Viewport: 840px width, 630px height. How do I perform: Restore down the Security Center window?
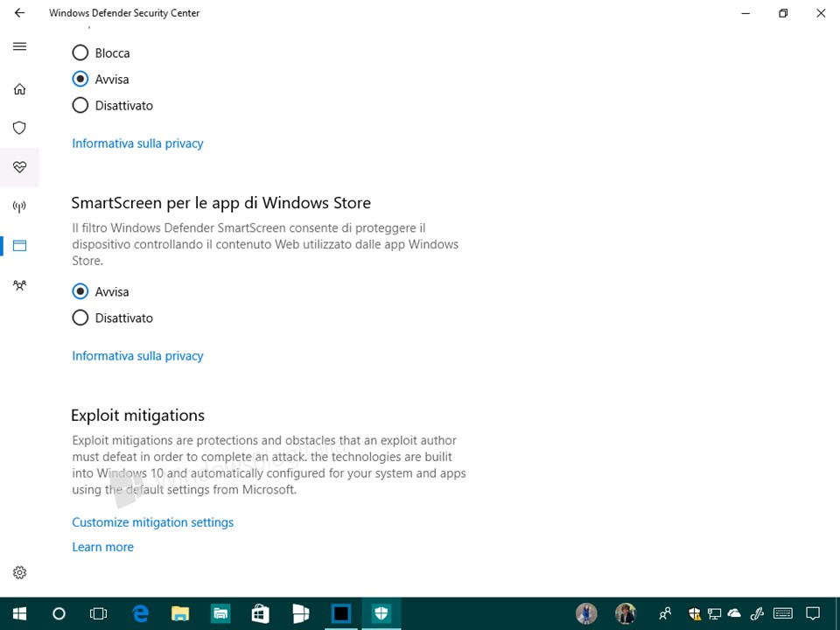[x=783, y=13]
